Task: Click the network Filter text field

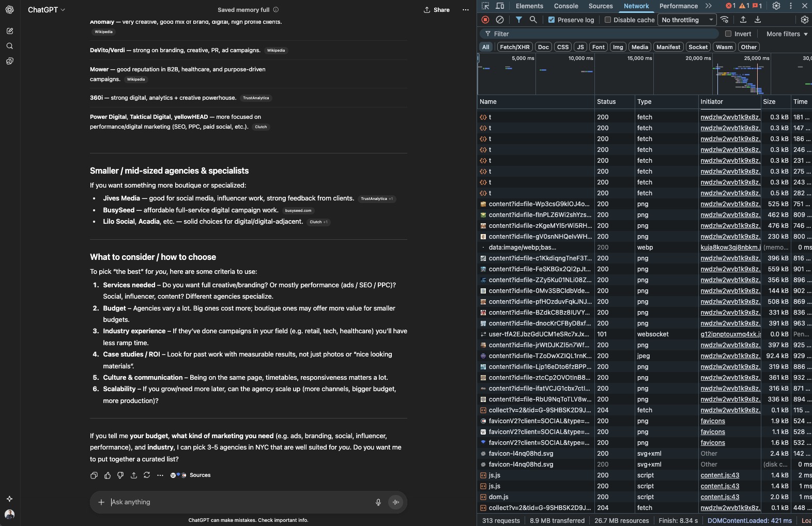Action: pyautogui.click(x=600, y=34)
